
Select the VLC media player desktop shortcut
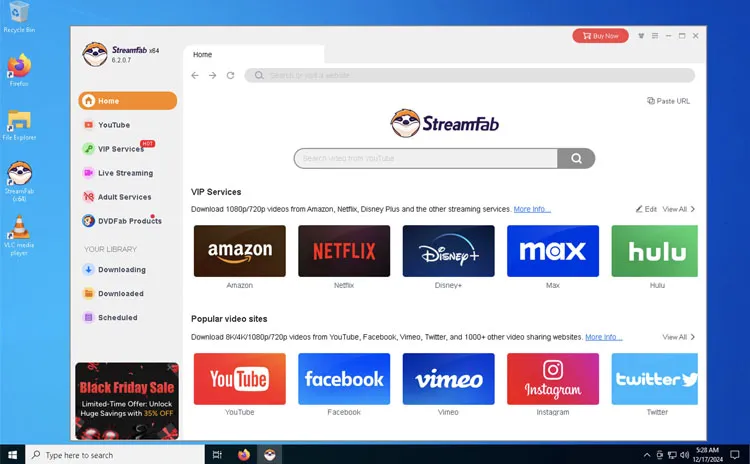point(19,235)
